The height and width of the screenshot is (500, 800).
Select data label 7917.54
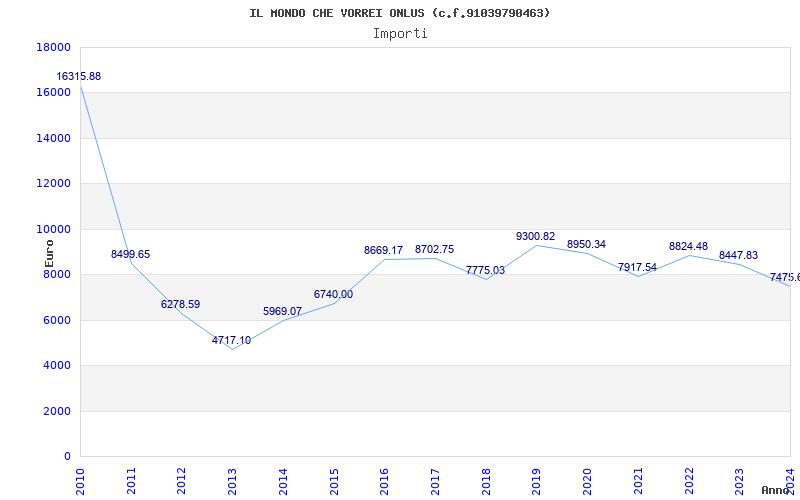[637, 267]
